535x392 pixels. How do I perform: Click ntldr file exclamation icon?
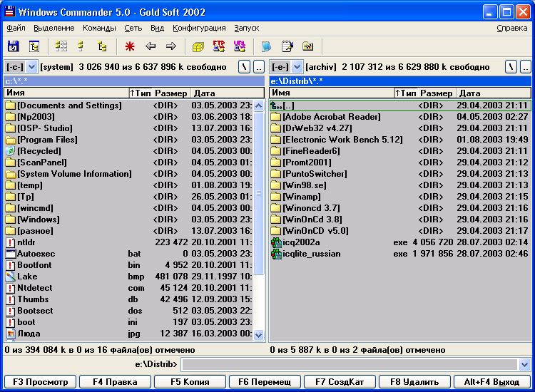(11, 242)
